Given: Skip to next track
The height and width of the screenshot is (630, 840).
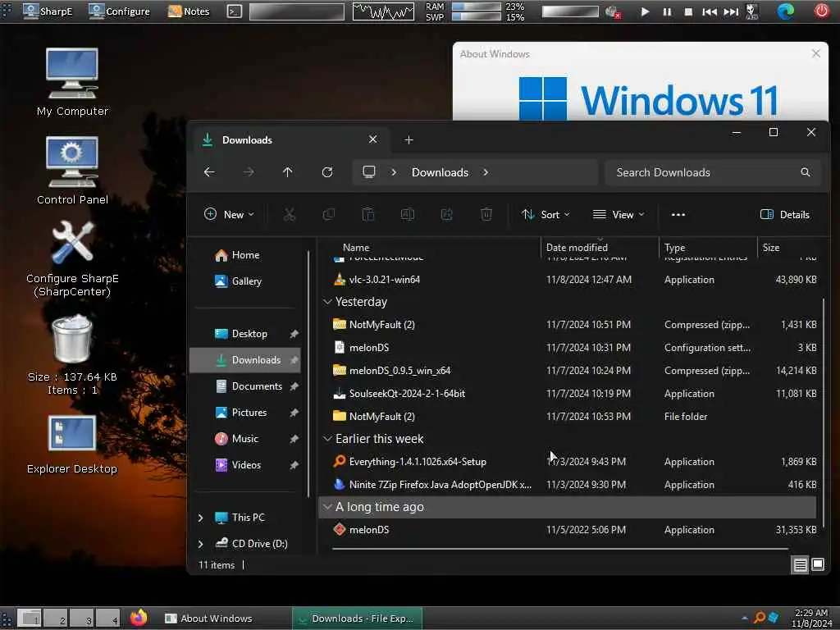Looking at the screenshot, I should [x=731, y=11].
